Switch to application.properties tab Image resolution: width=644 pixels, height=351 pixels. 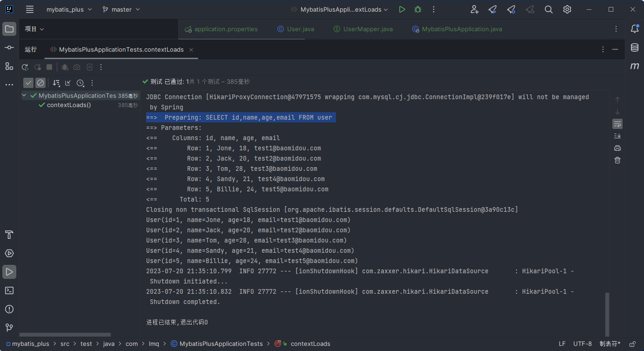coord(221,29)
